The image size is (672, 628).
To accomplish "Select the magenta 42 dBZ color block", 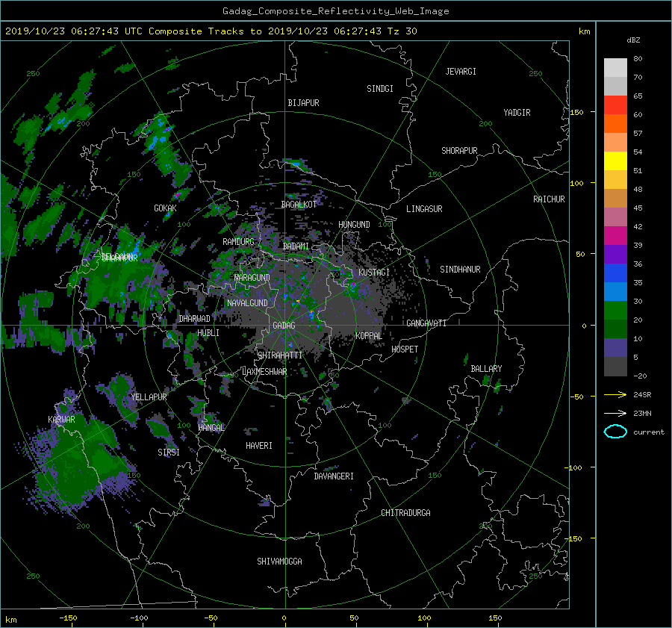I will 615,235.
